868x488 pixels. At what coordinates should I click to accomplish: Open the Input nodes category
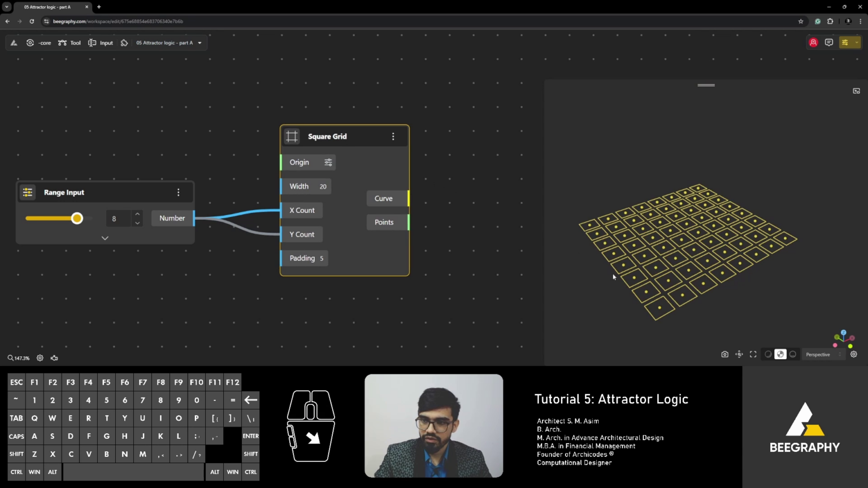click(x=101, y=42)
